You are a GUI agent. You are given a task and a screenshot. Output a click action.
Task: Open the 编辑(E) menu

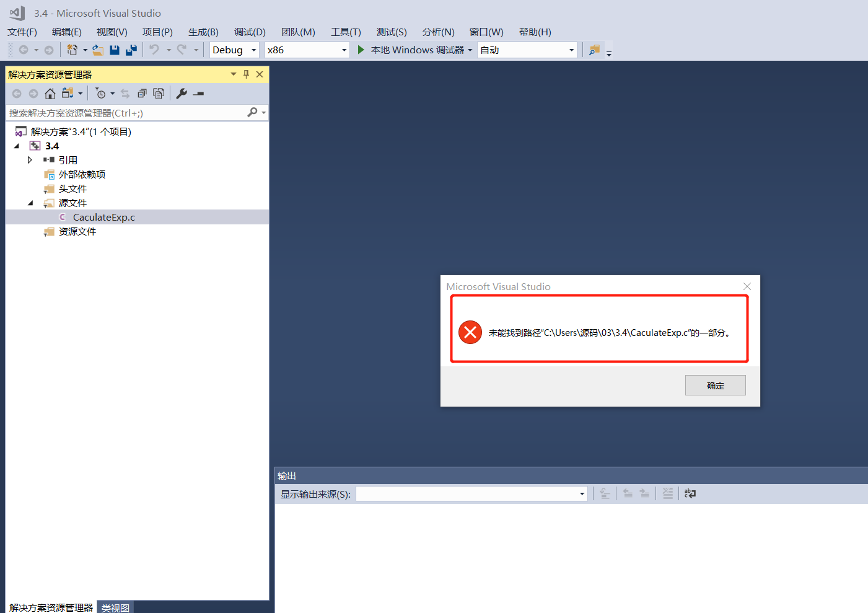tap(67, 32)
